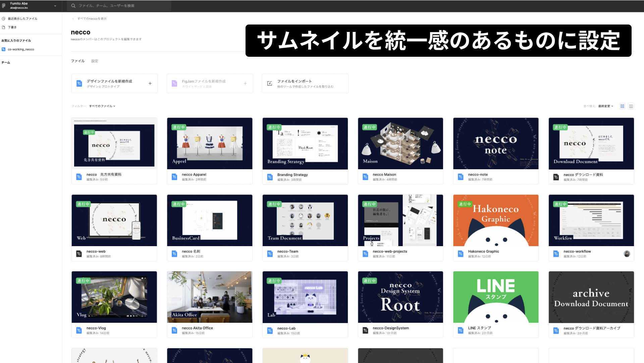This screenshot has width=644, height=363.
Task: Expand Fumito Abe account dropdown
Action: point(55,6)
